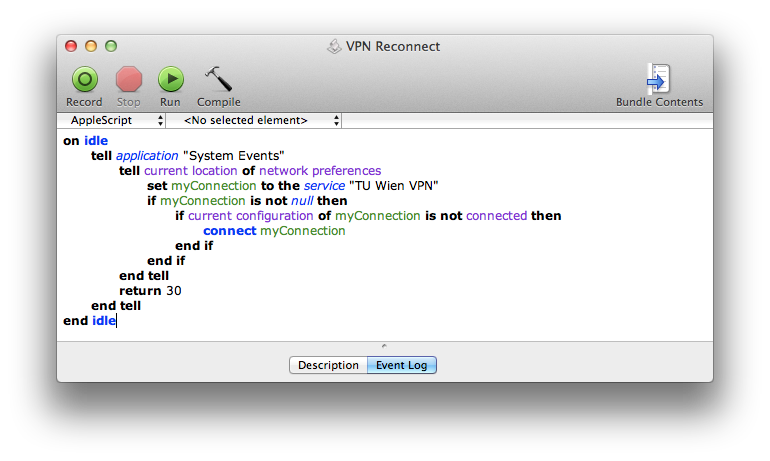This screenshot has width=770, height=461.
Task: Run the script with the Run icon
Action: pyautogui.click(x=170, y=79)
